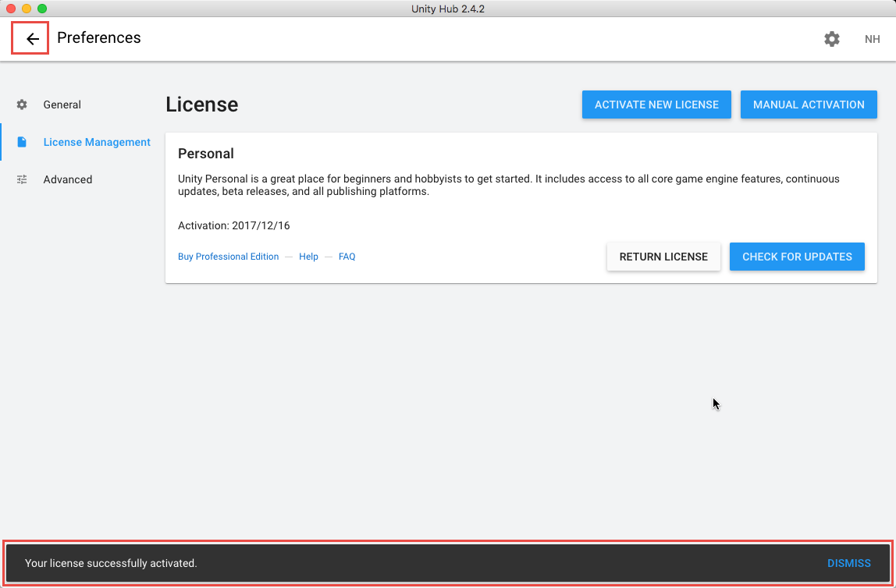896x588 pixels.
Task: Check for license updates
Action: point(797,257)
